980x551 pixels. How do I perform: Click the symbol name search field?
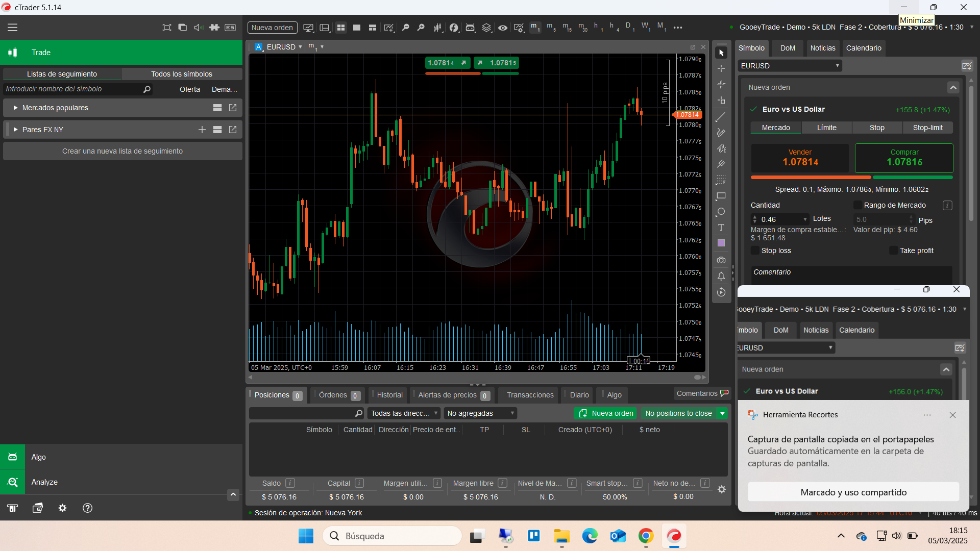pos(78,89)
